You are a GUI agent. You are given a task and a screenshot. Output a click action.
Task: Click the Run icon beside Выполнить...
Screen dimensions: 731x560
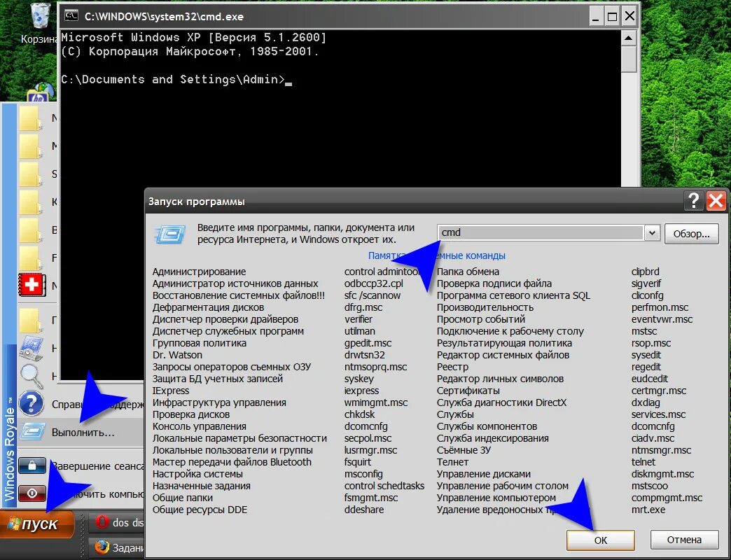33,432
